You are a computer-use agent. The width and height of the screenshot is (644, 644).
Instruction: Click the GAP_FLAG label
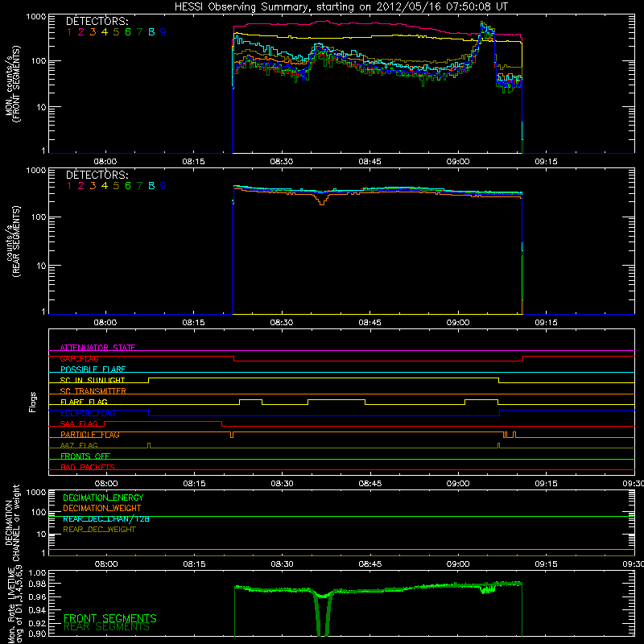tap(79, 358)
